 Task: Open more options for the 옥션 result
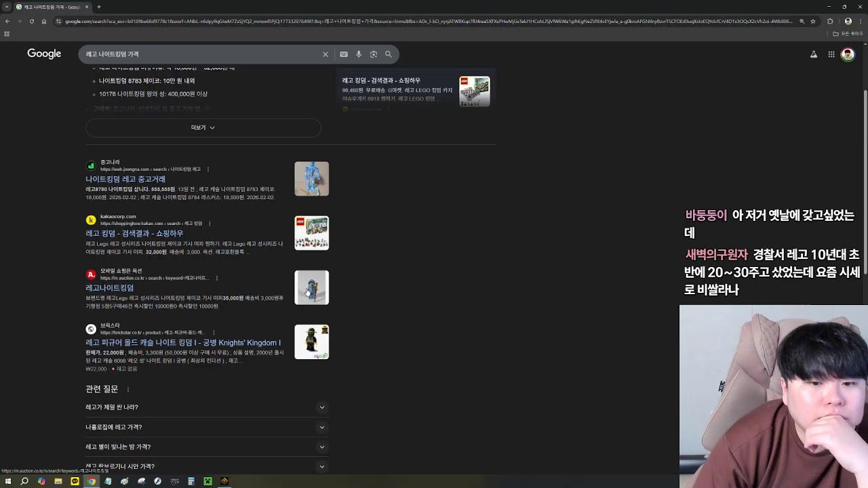point(216,278)
